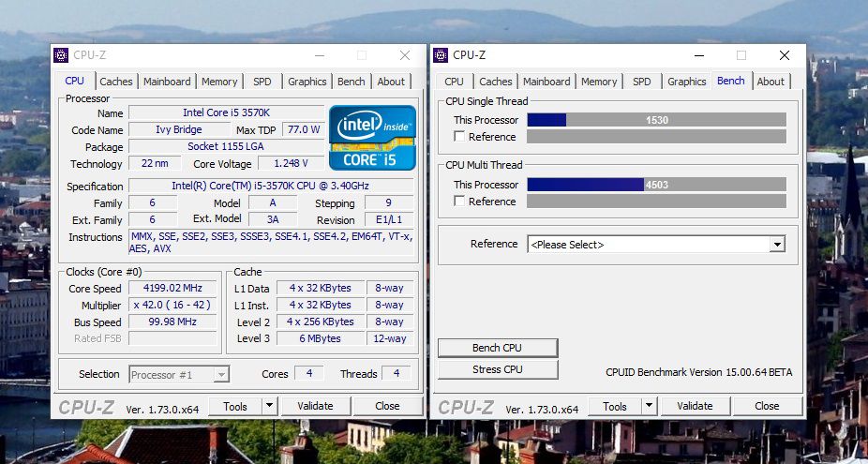The height and width of the screenshot is (464, 868).
Task: Minimize the left CPU-Z window
Action: 320,55
